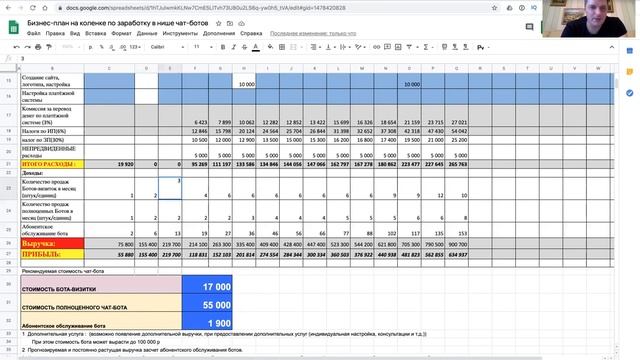Open the Правка menu

point(55,33)
